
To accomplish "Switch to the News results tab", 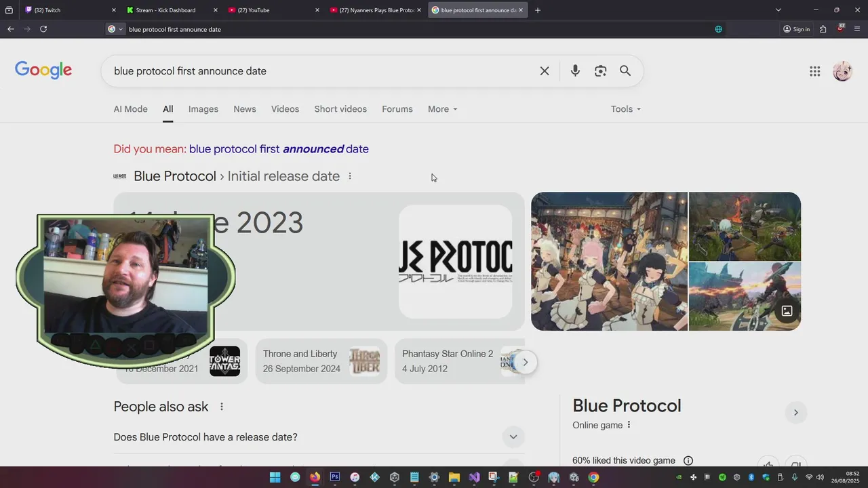I will point(245,109).
